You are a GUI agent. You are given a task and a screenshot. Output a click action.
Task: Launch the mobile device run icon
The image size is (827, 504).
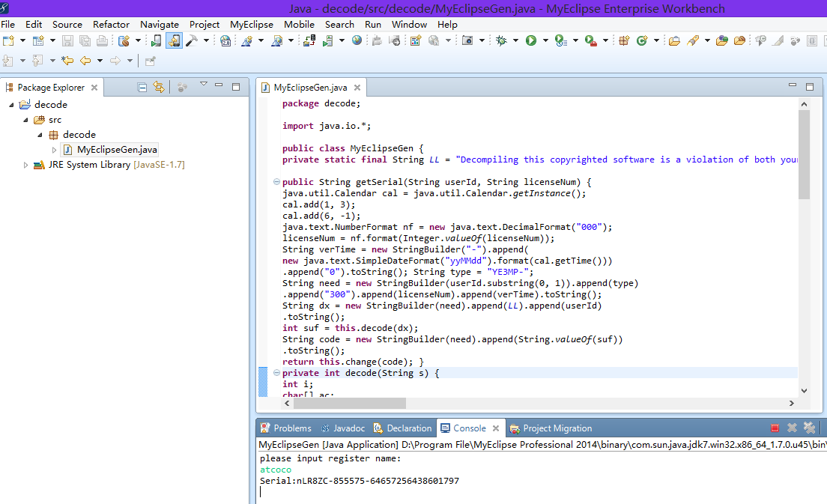[x=156, y=40]
